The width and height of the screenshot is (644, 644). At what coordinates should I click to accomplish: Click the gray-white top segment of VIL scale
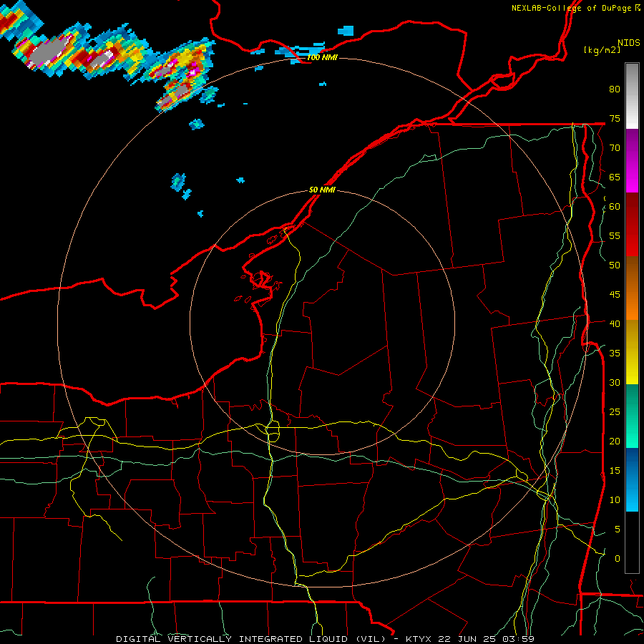tap(632, 96)
